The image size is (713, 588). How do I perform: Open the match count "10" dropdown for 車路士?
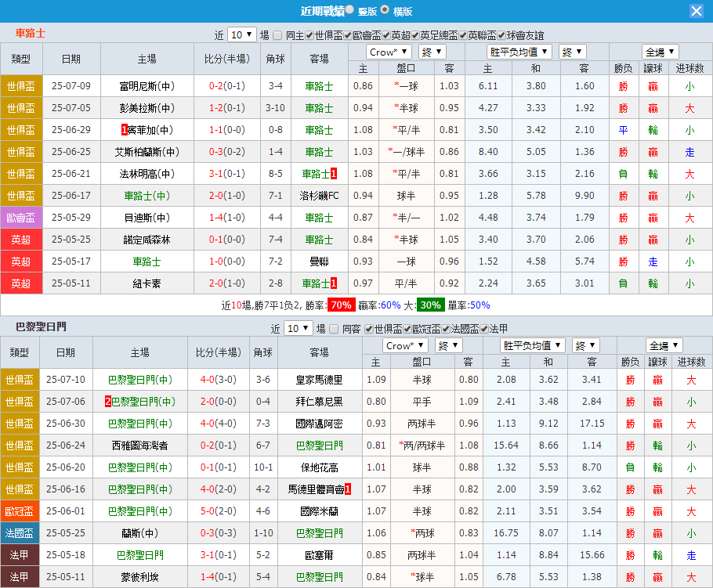tap(241, 34)
